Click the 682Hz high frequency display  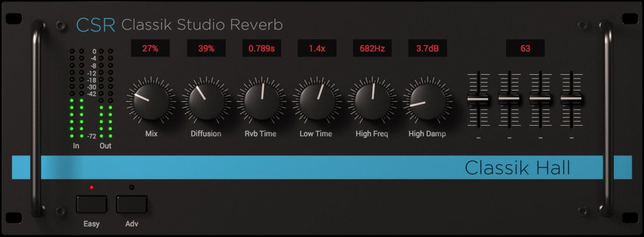coord(372,48)
